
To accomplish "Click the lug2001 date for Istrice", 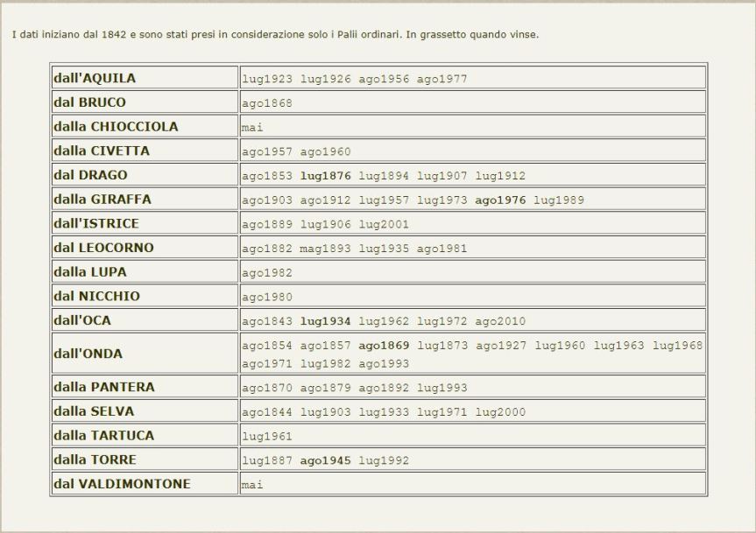I will click(x=384, y=225).
